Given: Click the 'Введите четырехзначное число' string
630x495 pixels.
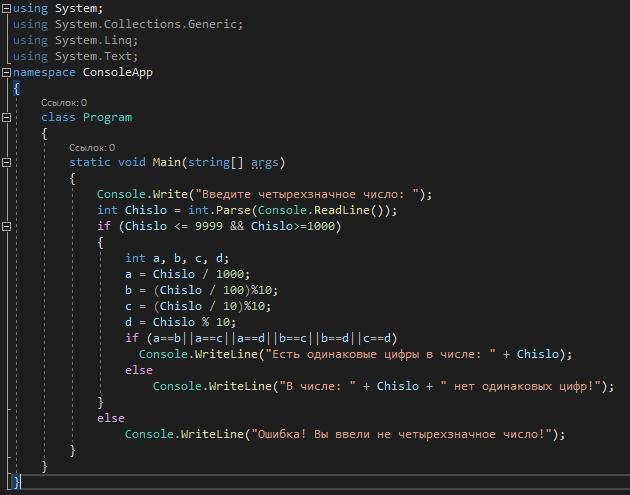Looking at the screenshot, I should click(307, 194).
